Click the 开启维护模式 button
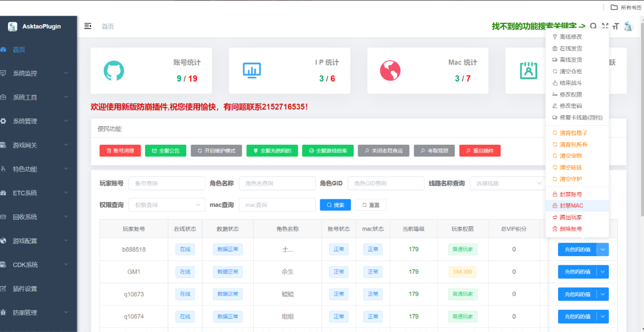This screenshot has width=644, height=332. click(x=216, y=151)
